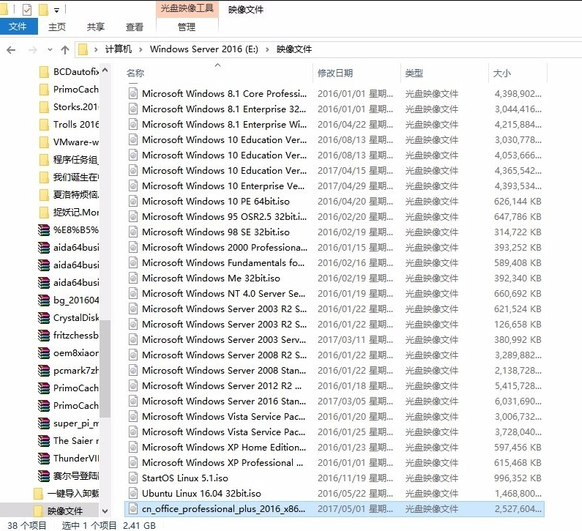Click the 光盘映像工具 contextual tab header

click(x=187, y=9)
